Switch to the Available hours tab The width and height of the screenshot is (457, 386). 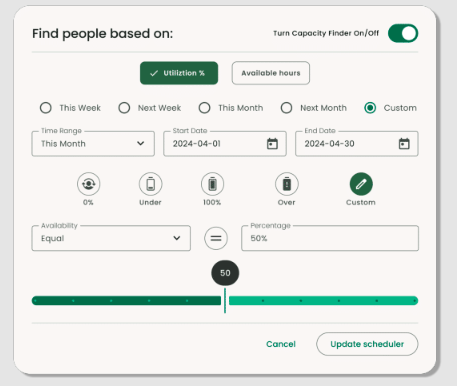(271, 73)
